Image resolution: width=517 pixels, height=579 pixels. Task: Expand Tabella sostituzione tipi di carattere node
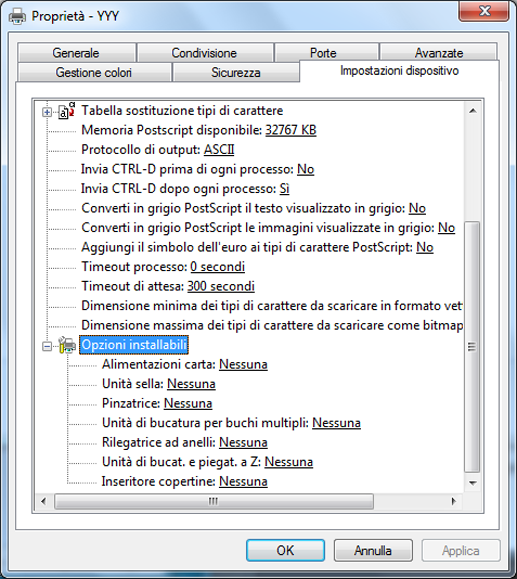47,112
